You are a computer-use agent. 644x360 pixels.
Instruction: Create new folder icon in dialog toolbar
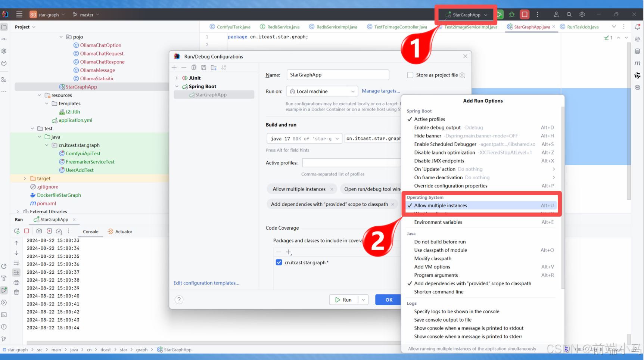(214, 67)
